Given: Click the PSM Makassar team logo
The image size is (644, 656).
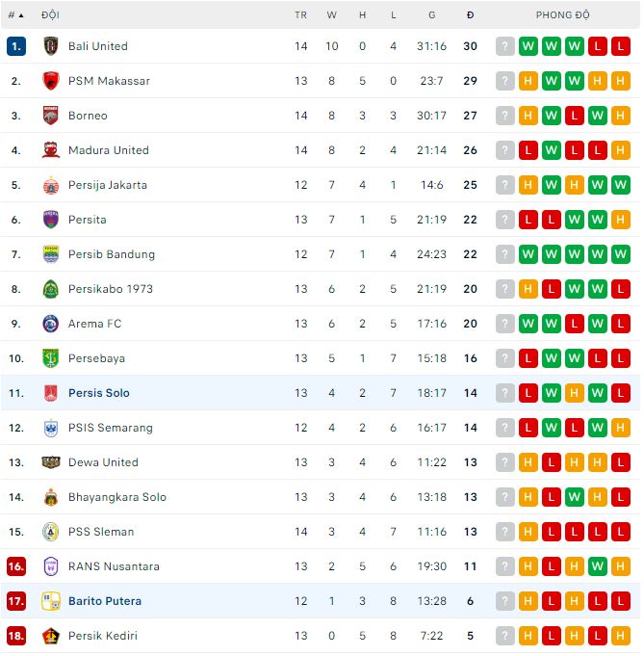Looking at the screenshot, I should coord(51,81).
